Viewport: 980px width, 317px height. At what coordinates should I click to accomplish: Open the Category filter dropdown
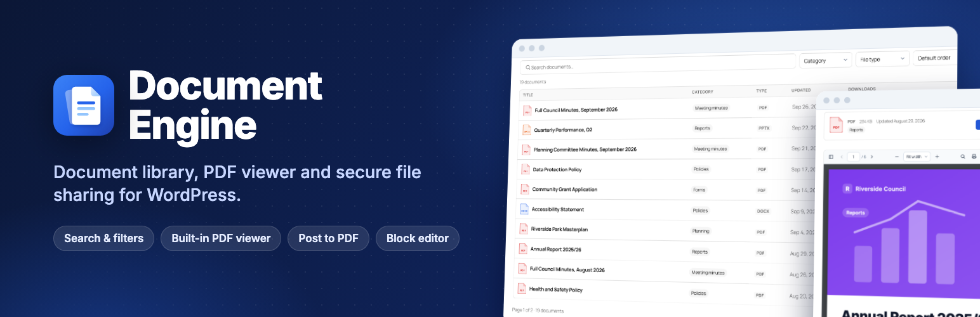coord(825,60)
